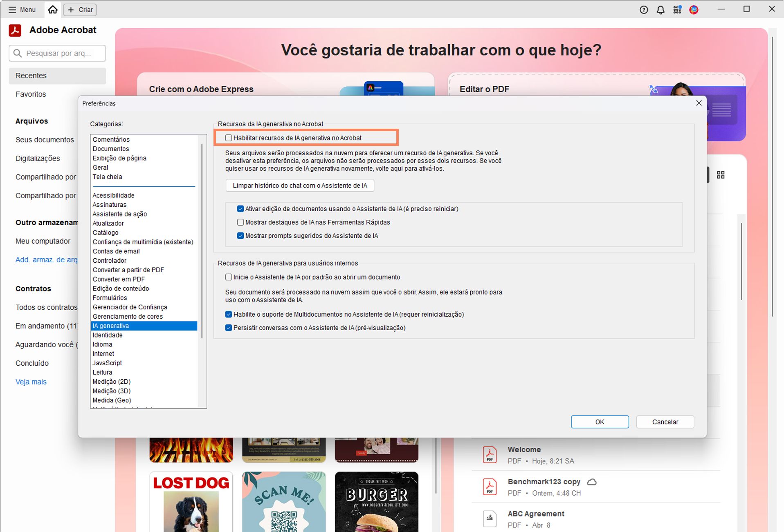
Task: Uncheck Habilite o suporte de Multidocumentos
Action: click(229, 314)
